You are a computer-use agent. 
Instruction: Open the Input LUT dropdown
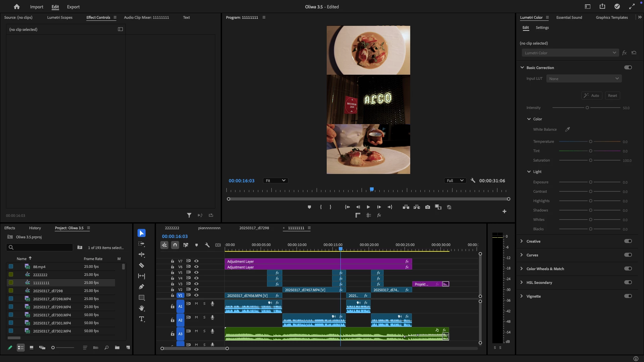tap(584, 79)
